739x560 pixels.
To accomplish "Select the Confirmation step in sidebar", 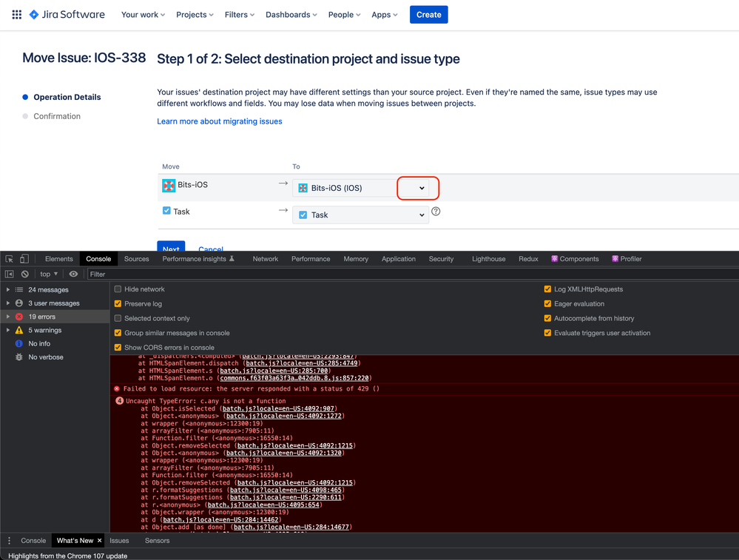I will coord(57,116).
